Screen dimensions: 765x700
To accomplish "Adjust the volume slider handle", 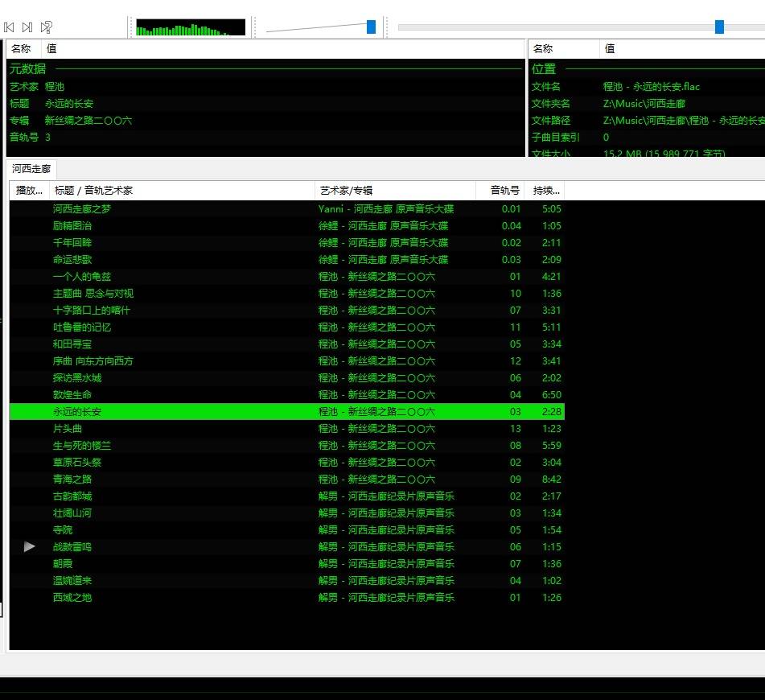I will [x=372, y=27].
